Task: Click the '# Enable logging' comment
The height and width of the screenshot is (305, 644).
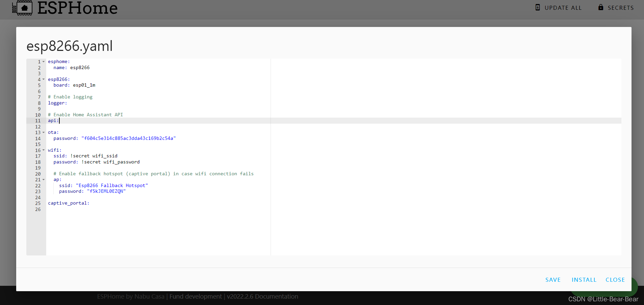Action: tap(70, 97)
